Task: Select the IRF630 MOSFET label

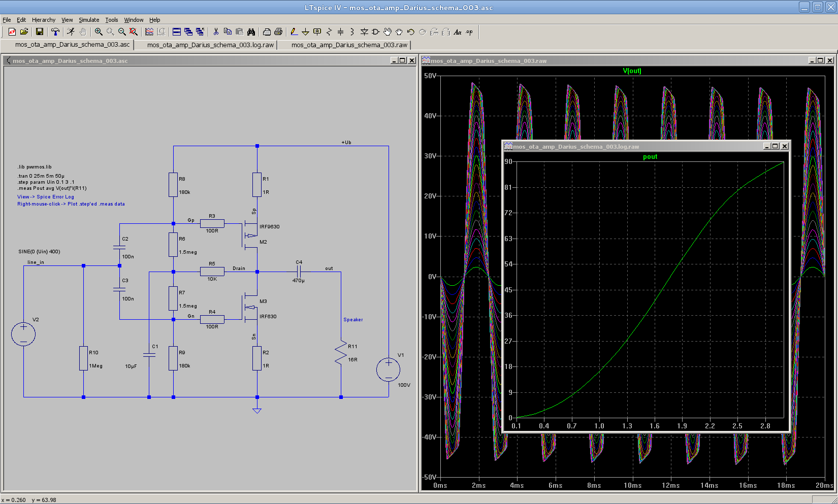Action: (268, 317)
